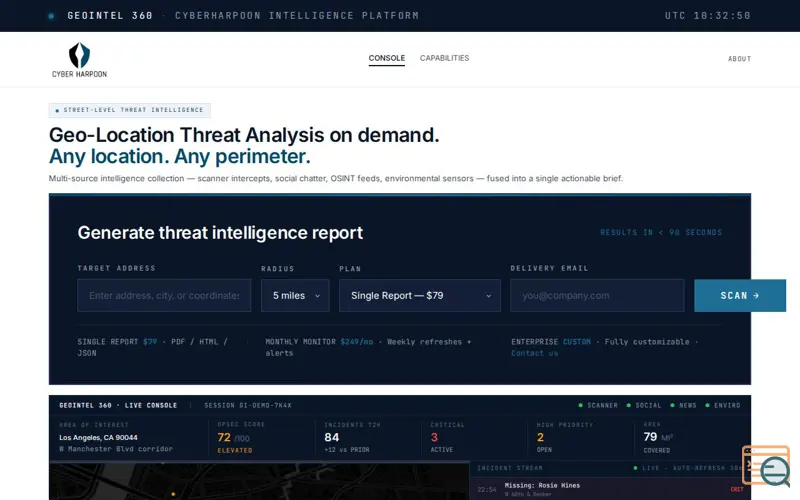Open the floating search-window widget icon
This screenshot has height=500, width=800.
[x=765, y=465]
